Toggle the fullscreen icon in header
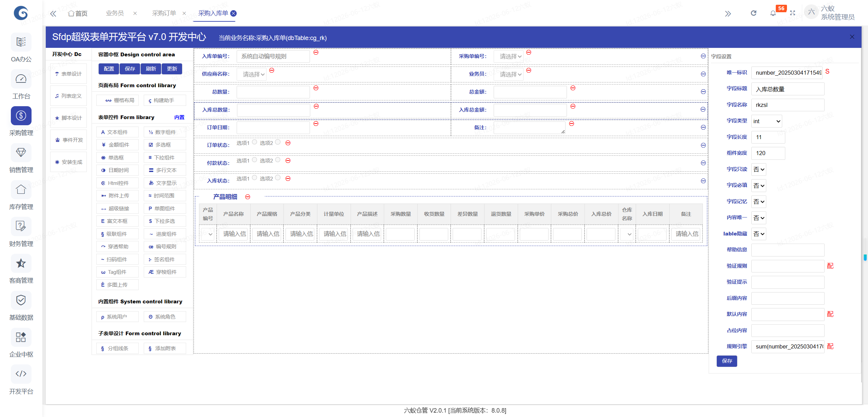 coord(792,13)
